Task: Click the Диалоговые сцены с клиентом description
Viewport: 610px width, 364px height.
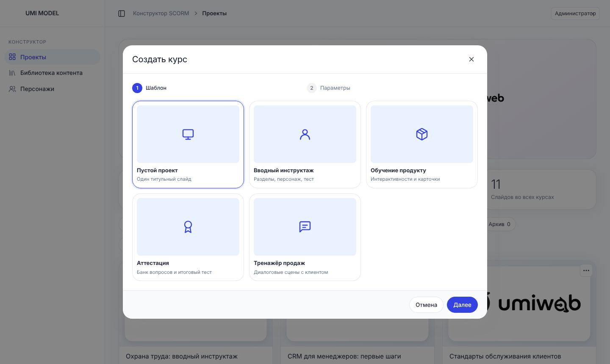Action: 291,272
